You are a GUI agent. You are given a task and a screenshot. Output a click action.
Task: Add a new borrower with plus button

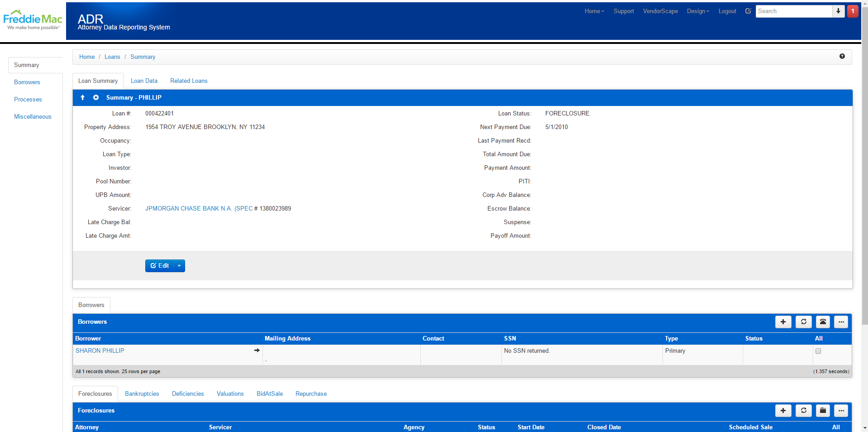coord(783,322)
